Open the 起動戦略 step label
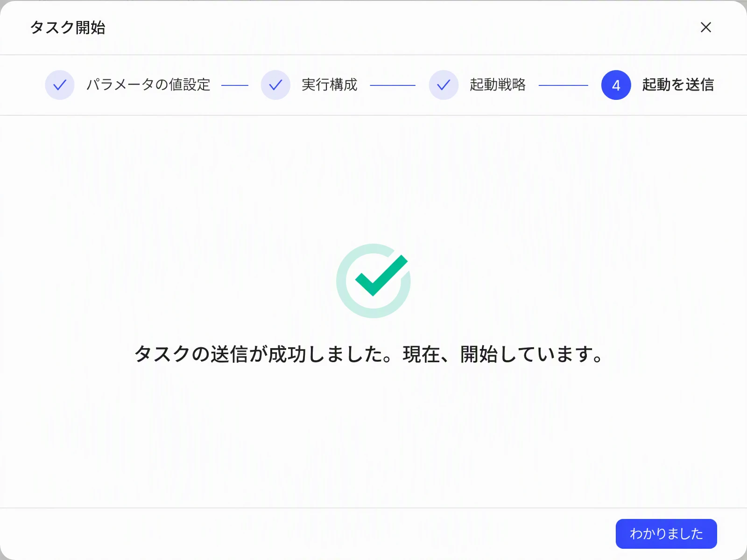Screen dimensions: 747x560 coord(498,85)
